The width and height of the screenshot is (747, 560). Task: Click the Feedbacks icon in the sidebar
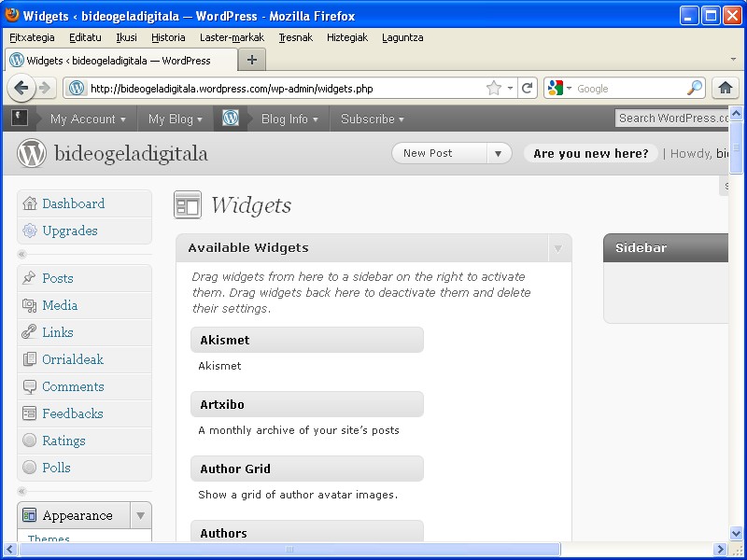pyautogui.click(x=30, y=413)
